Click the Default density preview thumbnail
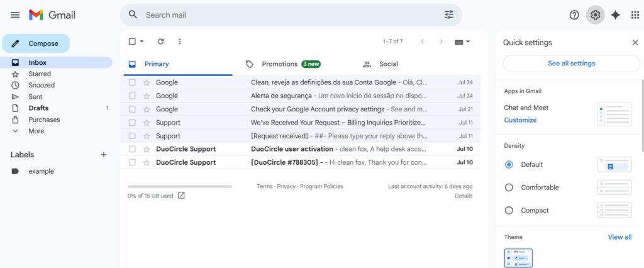The width and height of the screenshot is (644, 268). tap(614, 164)
